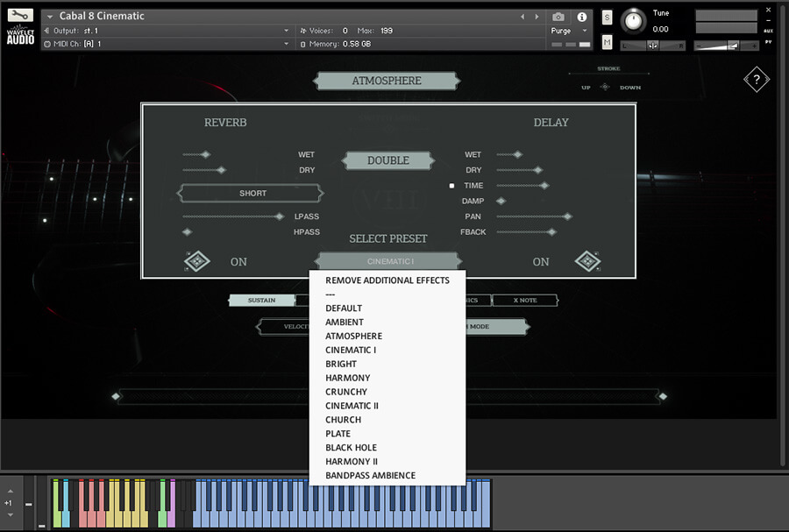Click the ATMOSPHERE button
This screenshot has height=532, width=789.
386,81
